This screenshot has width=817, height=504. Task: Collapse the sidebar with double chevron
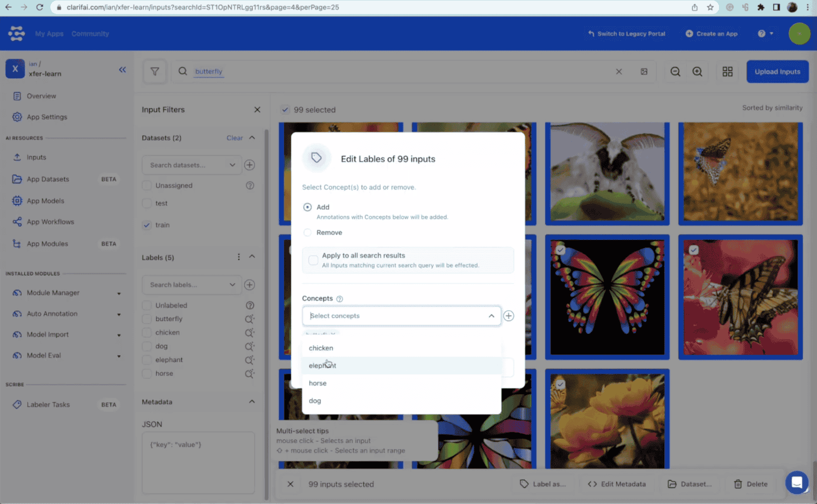[x=122, y=69]
